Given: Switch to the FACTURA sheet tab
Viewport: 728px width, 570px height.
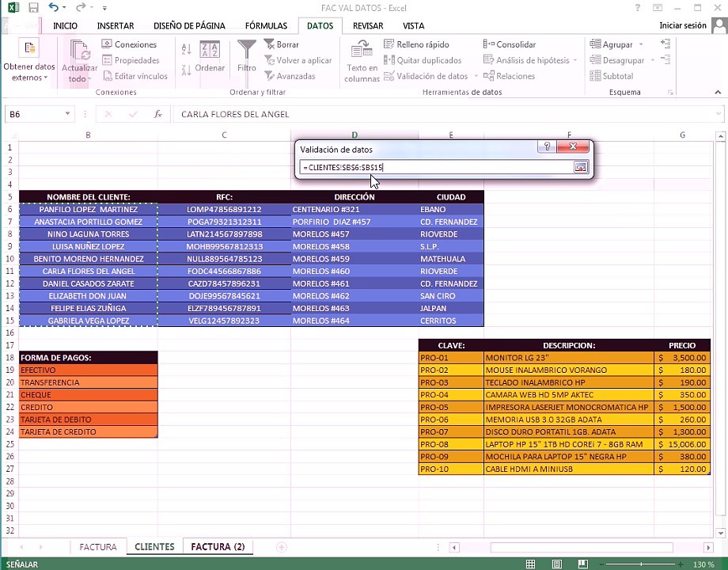Looking at the screenshot, I should click(x=98, y=547).
